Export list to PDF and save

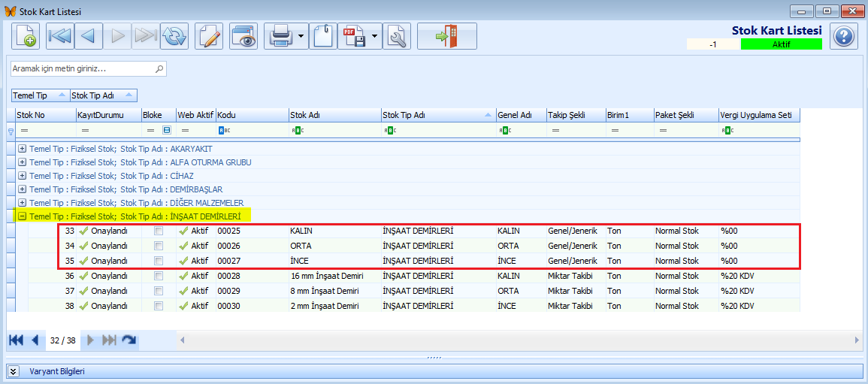354,37
